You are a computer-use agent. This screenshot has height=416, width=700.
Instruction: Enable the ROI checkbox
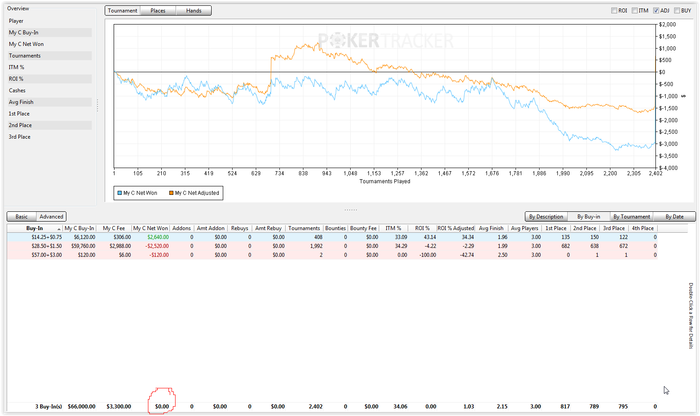coord(614,11)
